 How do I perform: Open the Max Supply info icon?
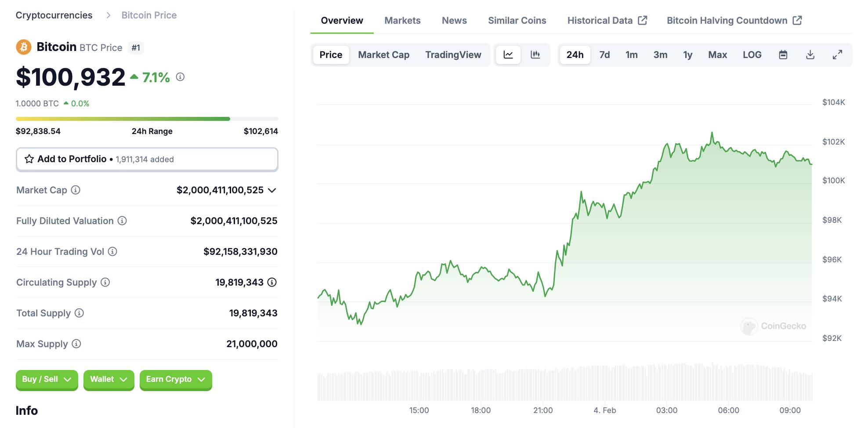coord(76,344)
